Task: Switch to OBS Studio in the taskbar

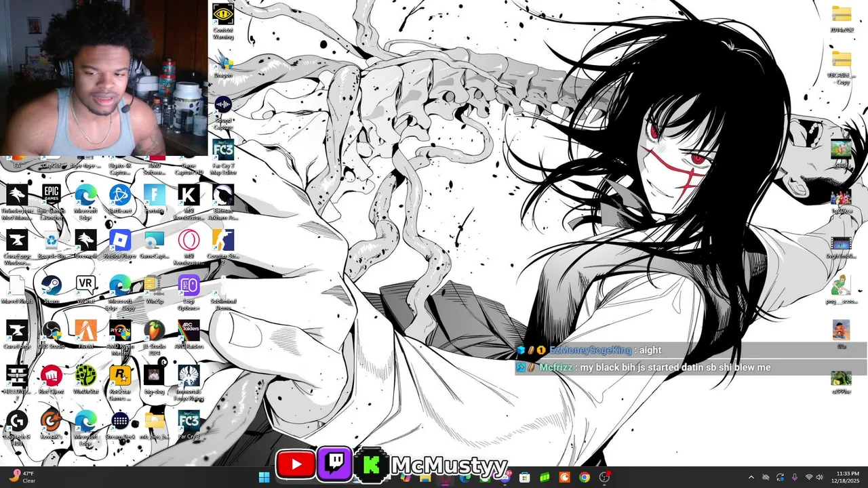Action: (604, 477)
